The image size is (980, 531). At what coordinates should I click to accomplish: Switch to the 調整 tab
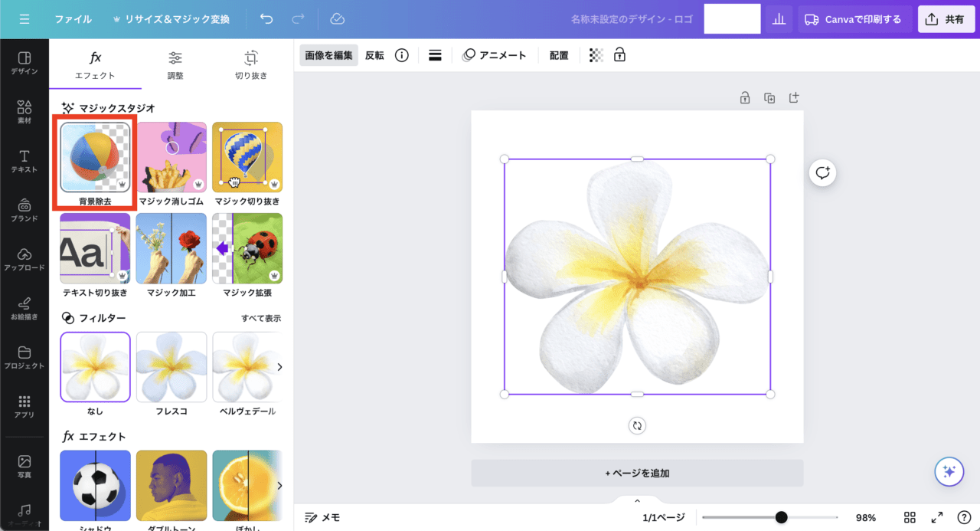tap(175, 65)
